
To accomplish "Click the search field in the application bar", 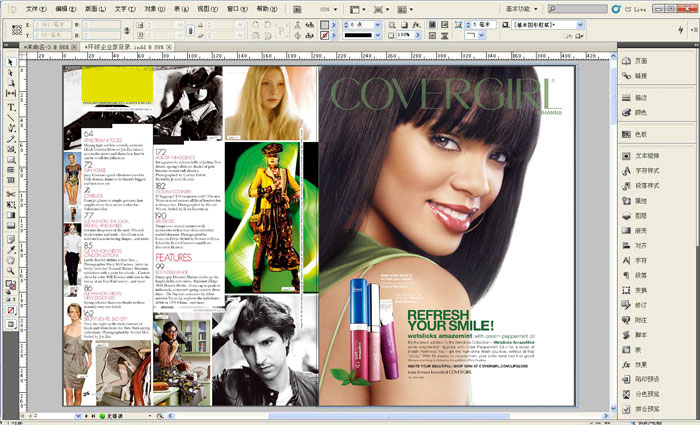I will [x=578, y=9].
